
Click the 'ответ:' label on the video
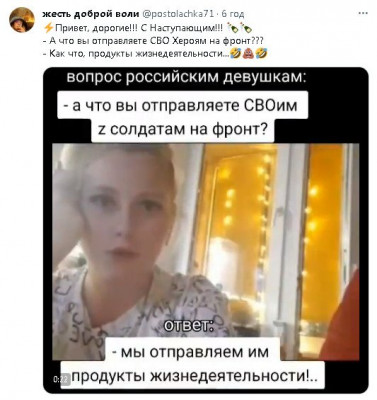click(x=189, y=325)
